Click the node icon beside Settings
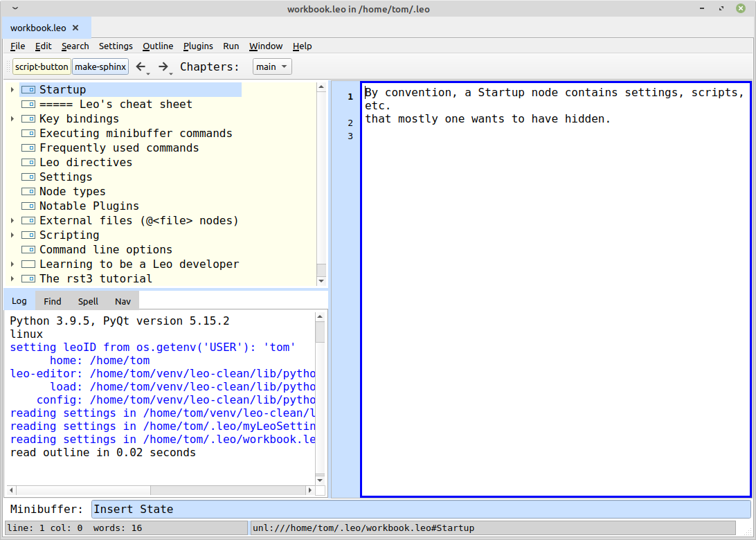 [28, 177]
